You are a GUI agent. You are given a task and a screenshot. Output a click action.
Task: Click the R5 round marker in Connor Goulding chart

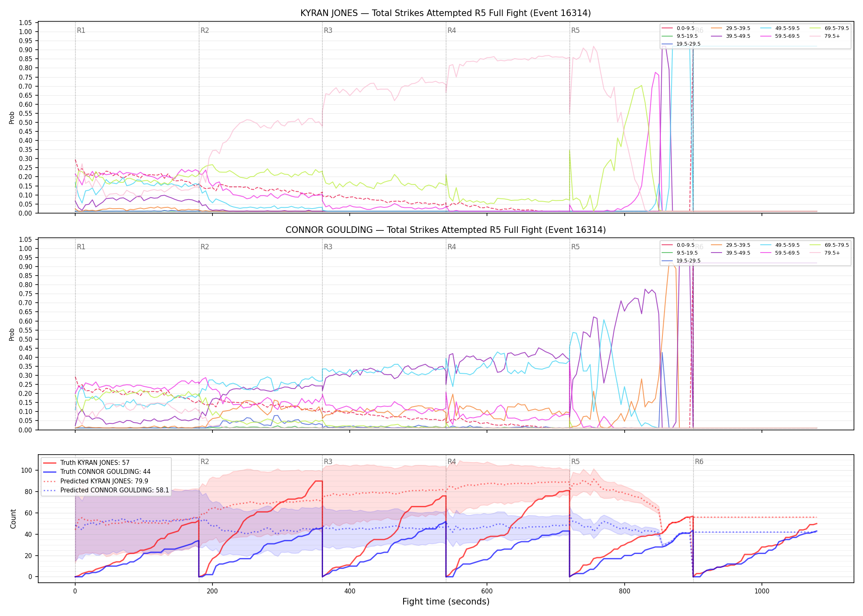pyautogui.click(x=575, y=247)
